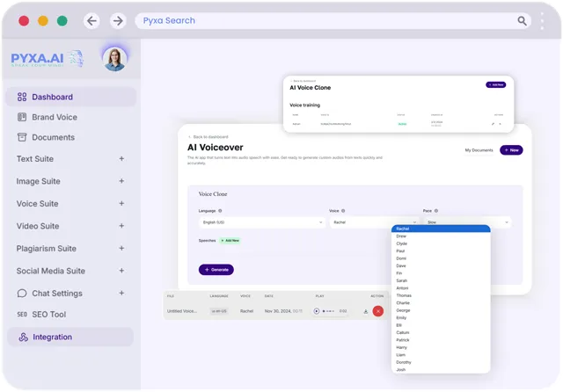This screenshot has height=392, width=563.
Task: Choose Charlie in the voice list
Action: tap(441, 303)
